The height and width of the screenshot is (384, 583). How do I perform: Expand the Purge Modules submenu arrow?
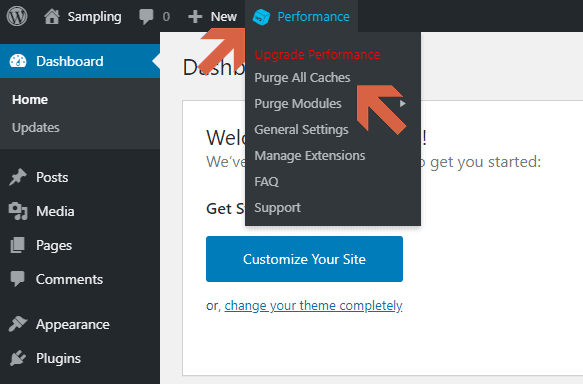pyautogui.click(x=403, y=104)
